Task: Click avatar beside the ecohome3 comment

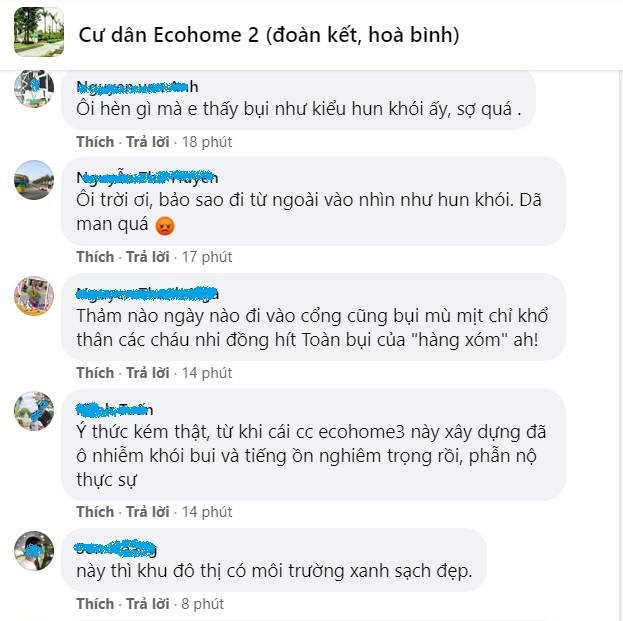Action: [x=34, y=411]
